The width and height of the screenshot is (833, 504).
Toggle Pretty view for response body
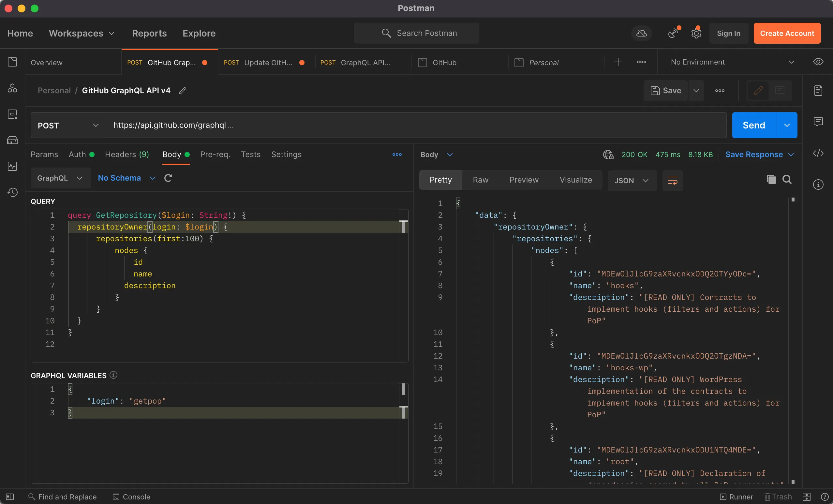point(440,180)
